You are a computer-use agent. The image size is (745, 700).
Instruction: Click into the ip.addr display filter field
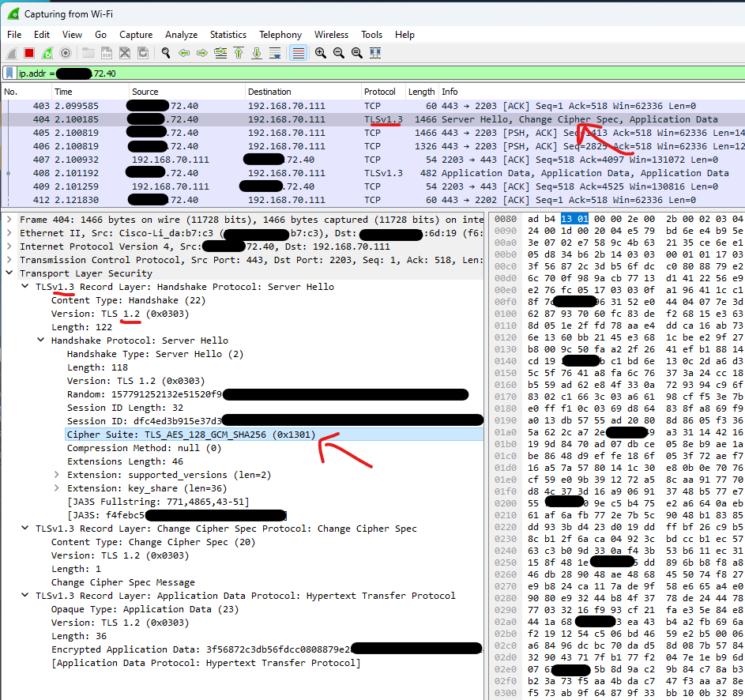[x=380, y=73]
